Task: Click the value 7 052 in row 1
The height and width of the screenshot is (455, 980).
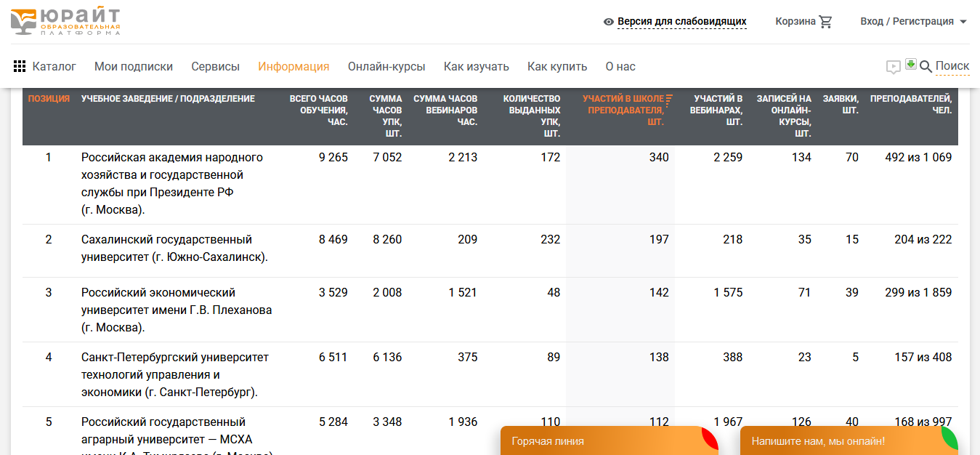Action: [387, 158]
